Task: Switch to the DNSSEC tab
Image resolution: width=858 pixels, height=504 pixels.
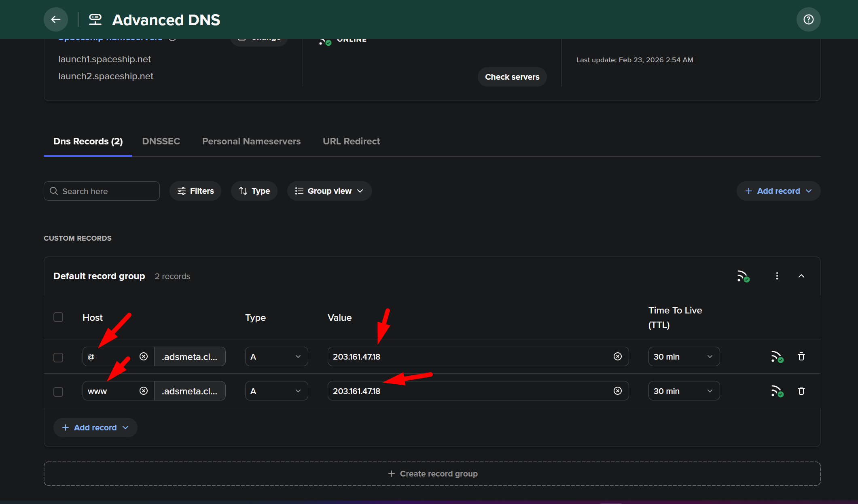Action: [x=161, y=141]
